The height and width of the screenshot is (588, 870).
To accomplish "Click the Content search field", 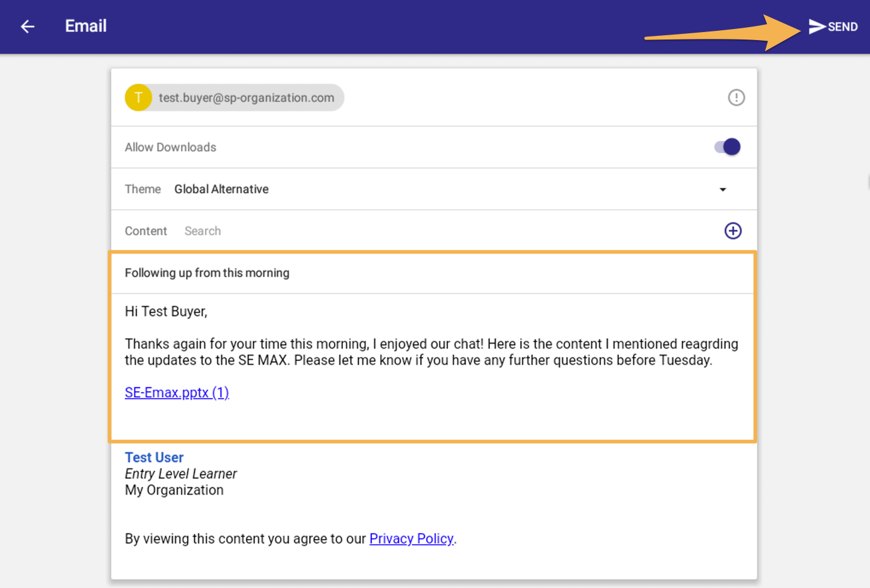I will tap(432, 231).
